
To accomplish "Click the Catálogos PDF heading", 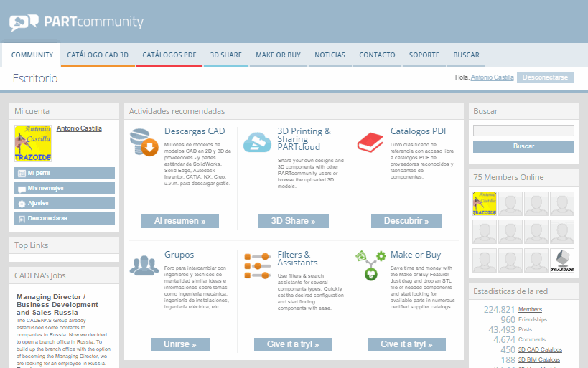I will [419, 131].
